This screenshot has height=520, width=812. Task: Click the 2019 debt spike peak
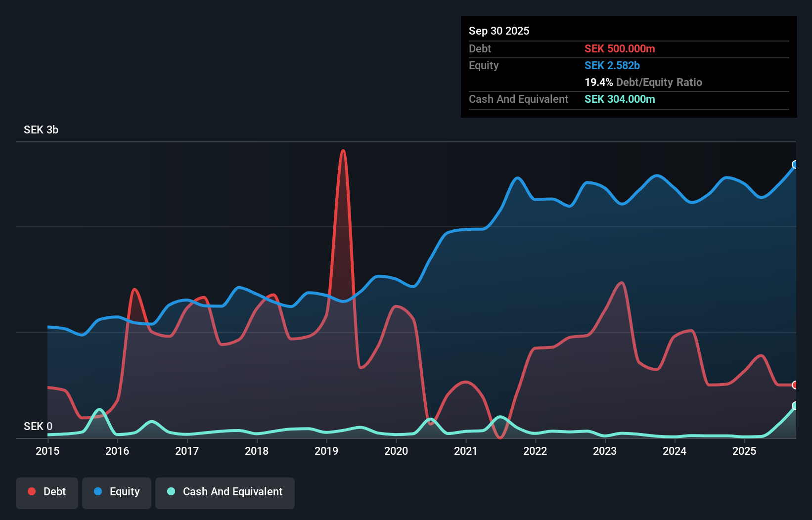point(343,151)
